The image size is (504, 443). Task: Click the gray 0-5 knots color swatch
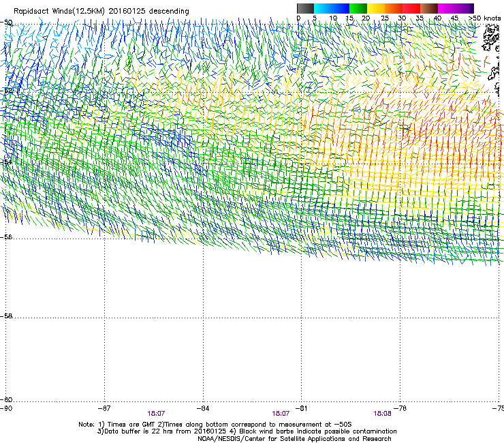305,8
